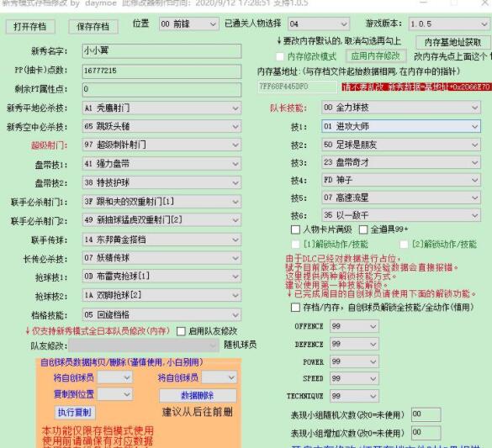Check the 全道具99+ checkbox
492x448 pixels.
click(x=363, y=229)
